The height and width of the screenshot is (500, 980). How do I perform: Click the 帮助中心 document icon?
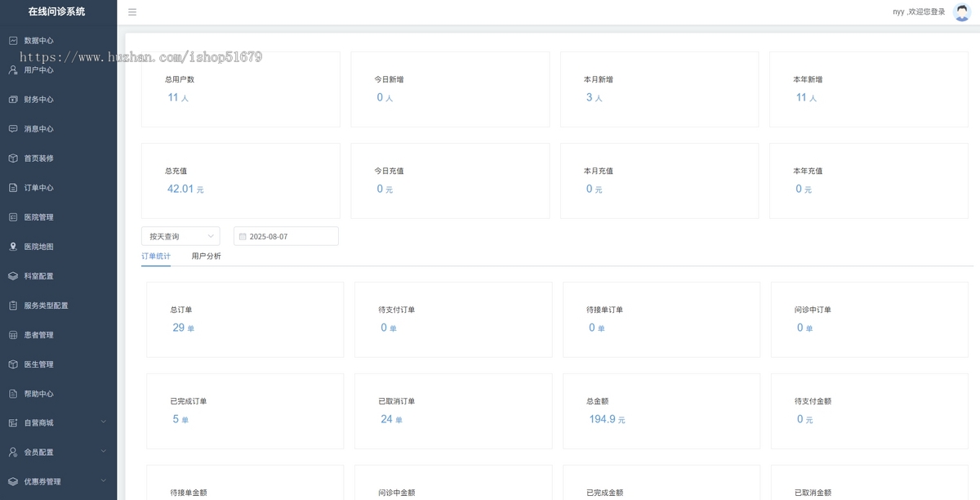13,393
